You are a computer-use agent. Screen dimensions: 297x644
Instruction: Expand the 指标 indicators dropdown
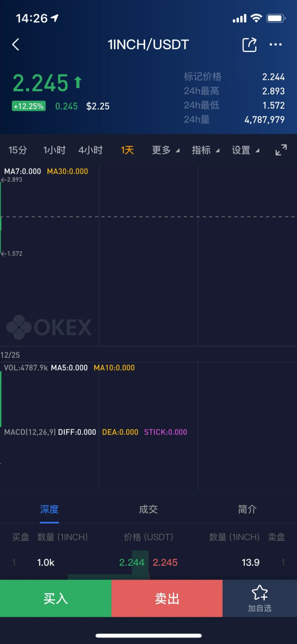[206, 150]
